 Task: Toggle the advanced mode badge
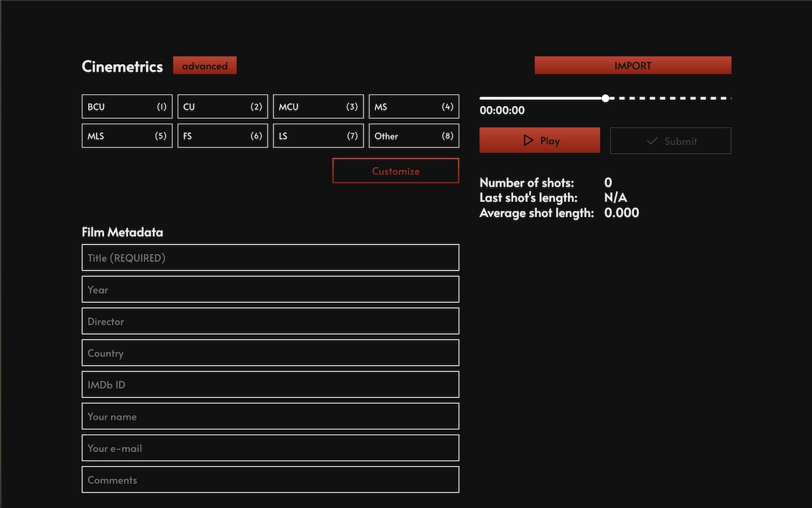coord(204,65)
